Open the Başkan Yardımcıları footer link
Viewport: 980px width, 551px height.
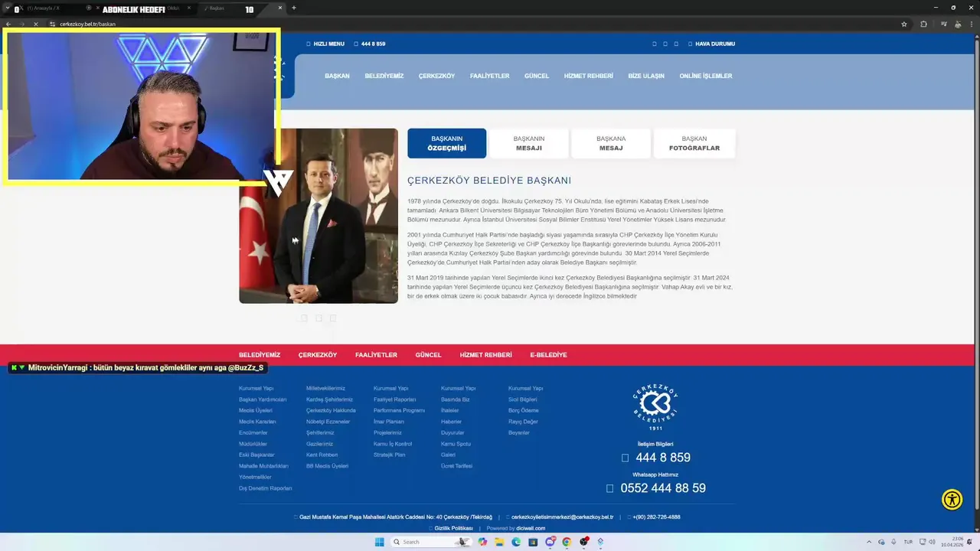pos(263,399)
